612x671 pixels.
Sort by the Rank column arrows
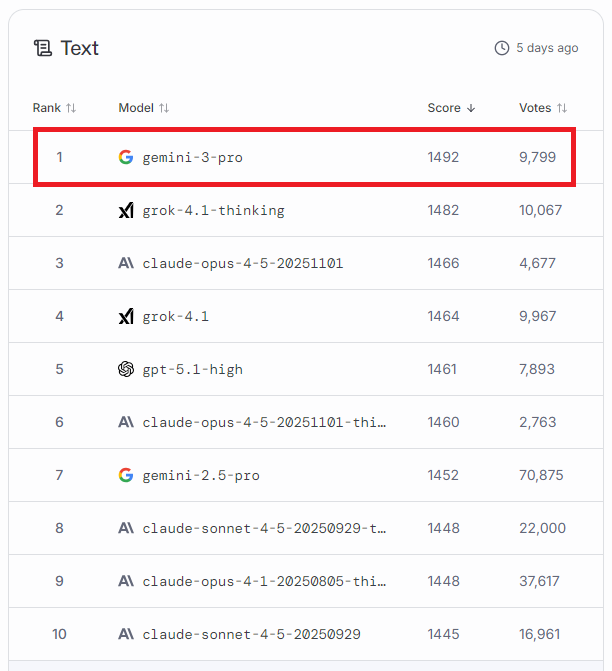click(71, 108)
